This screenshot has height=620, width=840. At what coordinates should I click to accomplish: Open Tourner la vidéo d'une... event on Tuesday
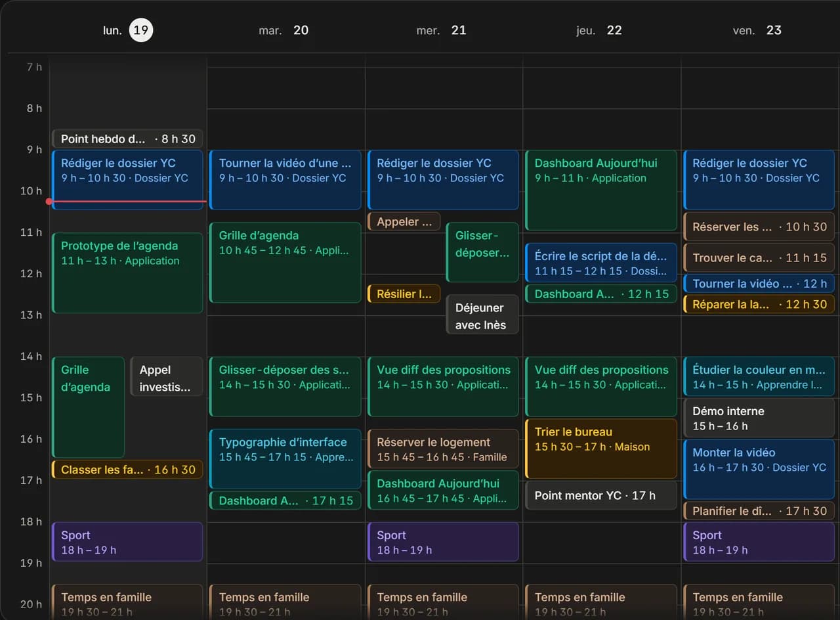click(x=285, y=180)
